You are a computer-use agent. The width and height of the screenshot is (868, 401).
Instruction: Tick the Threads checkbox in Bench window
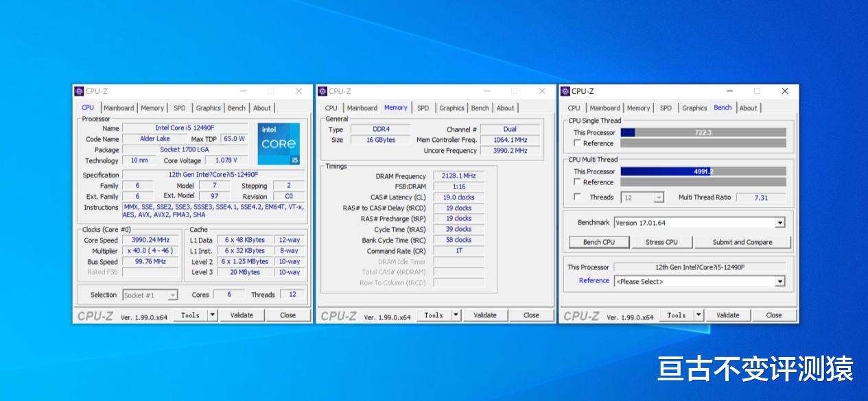577,197
